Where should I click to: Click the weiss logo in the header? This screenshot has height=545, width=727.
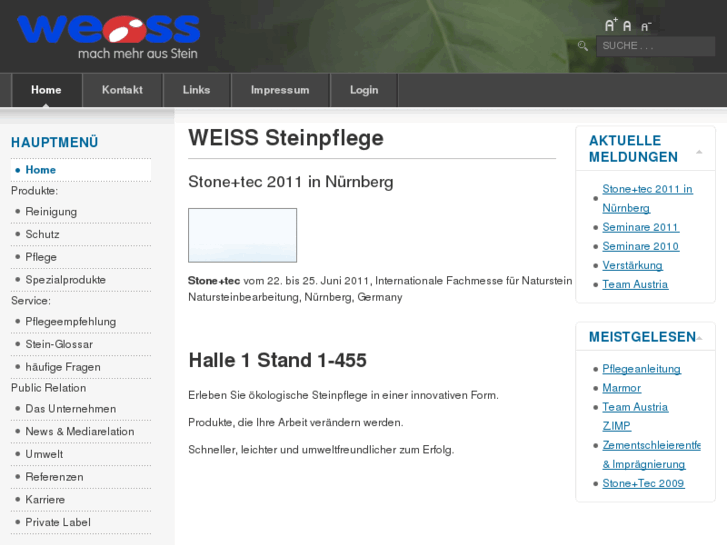(108, 37)
